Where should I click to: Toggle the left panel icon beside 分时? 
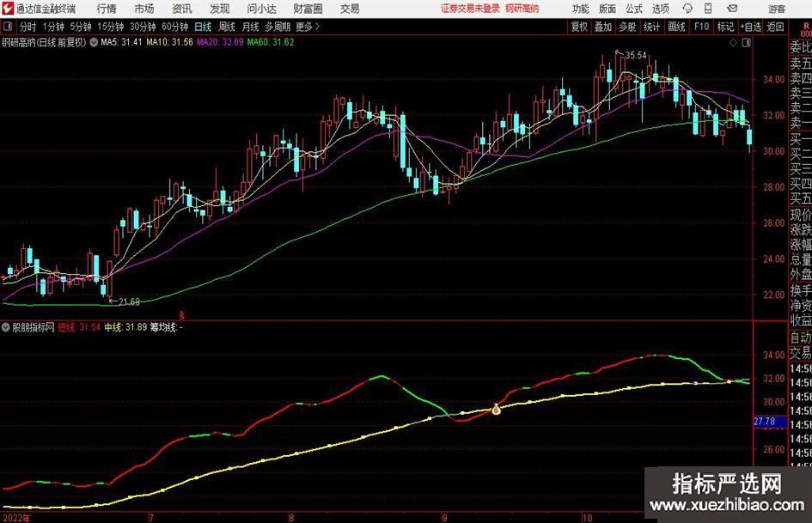click(x=8, y=27)
